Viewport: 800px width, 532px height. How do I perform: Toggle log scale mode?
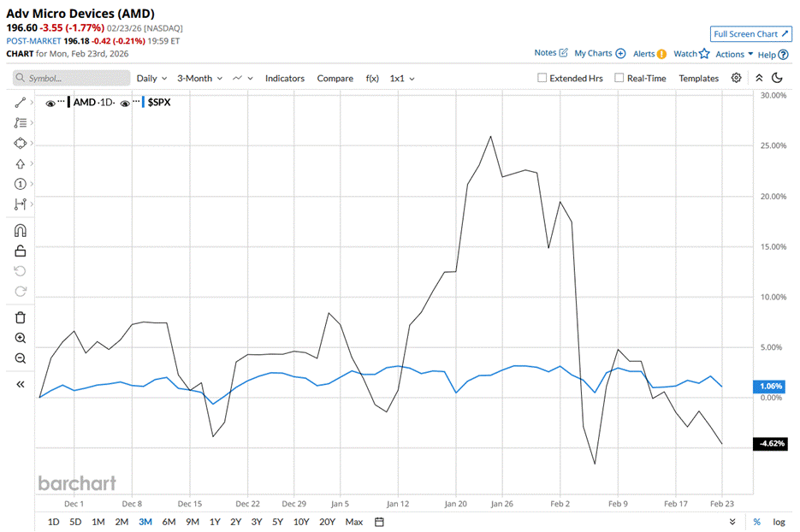click(x=779, y=522)
